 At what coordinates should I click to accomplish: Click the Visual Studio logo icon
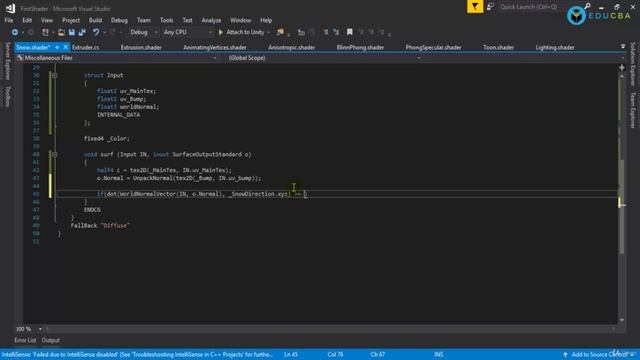pos(10,8)
